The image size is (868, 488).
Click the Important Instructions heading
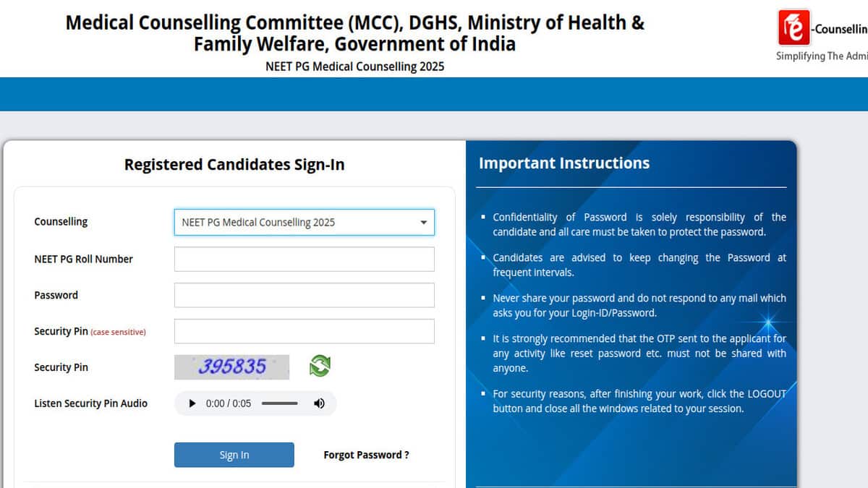(564, 163)
